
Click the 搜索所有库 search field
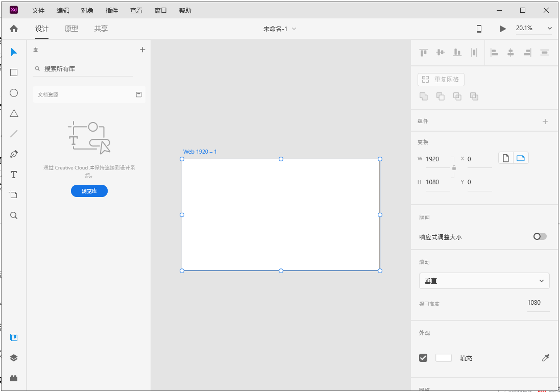(x=83, y=68)
